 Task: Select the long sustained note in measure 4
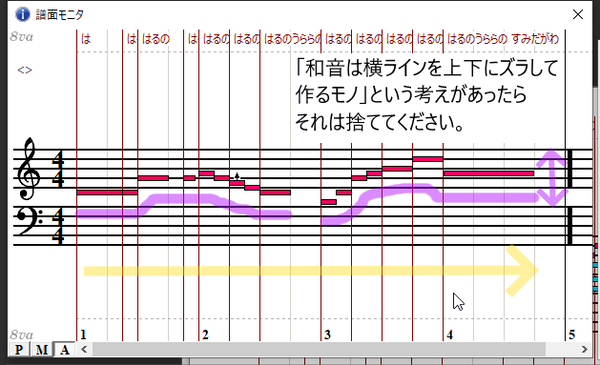tap(489, 173)
